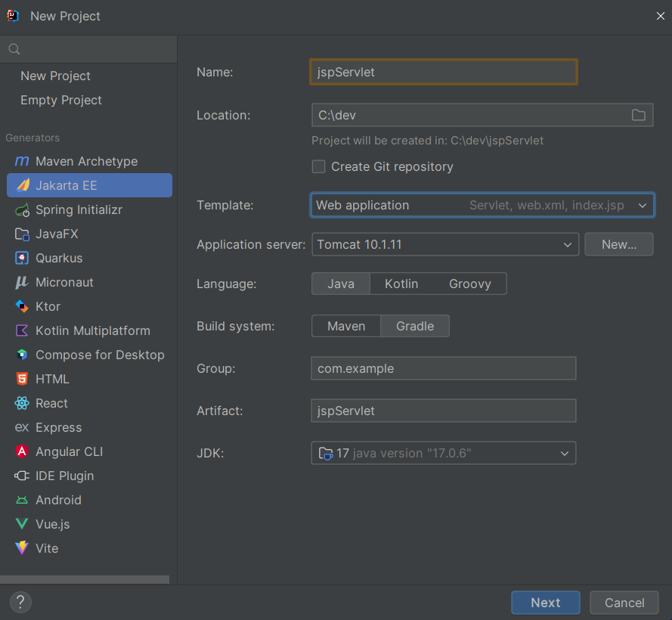Expand the Application server Tomcat dropdown

click(445, 244)
